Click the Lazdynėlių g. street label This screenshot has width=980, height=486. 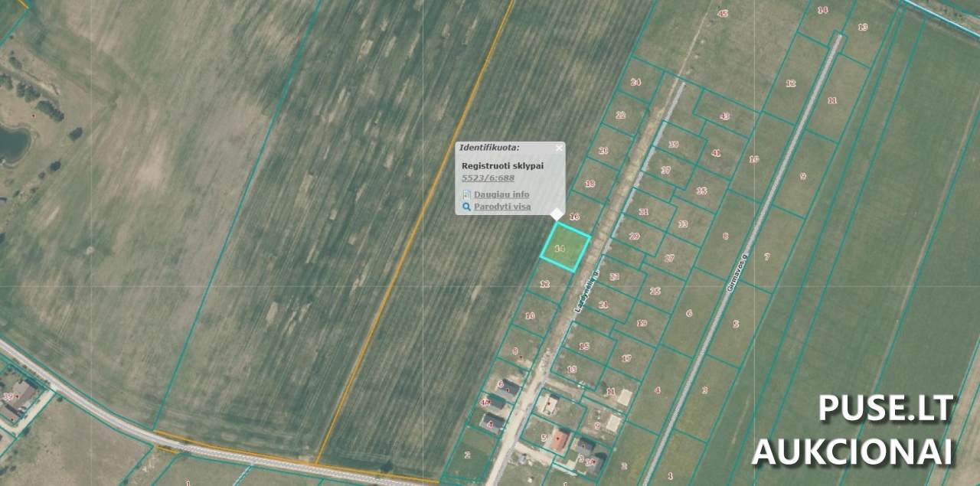point(586,289)
